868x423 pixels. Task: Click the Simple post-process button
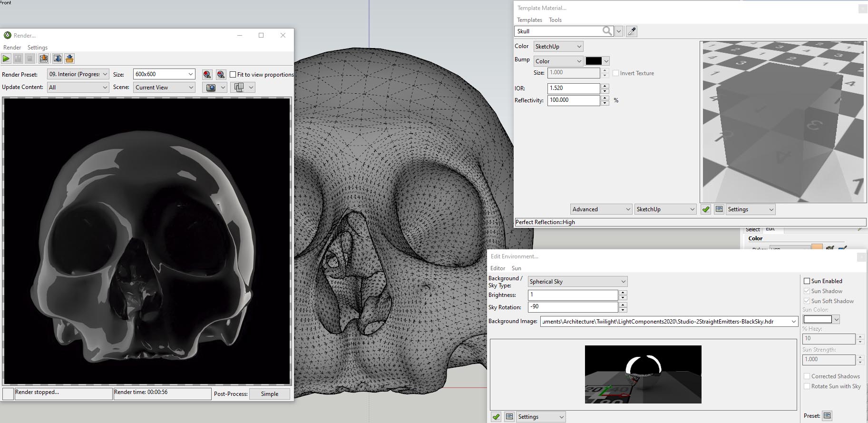tap(269, 394)
